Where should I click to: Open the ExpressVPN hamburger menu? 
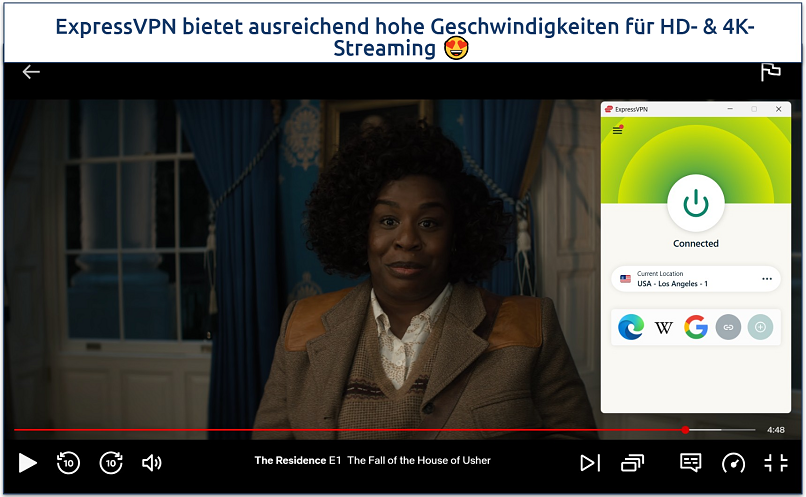pyautogui.click(x=617, y=130)
